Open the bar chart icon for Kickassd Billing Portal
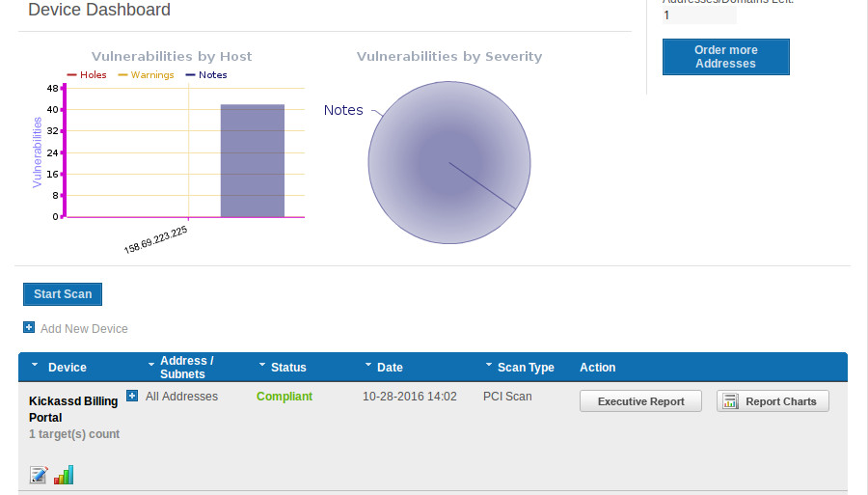This screenshot has width=868, height=495. (64, 475)
